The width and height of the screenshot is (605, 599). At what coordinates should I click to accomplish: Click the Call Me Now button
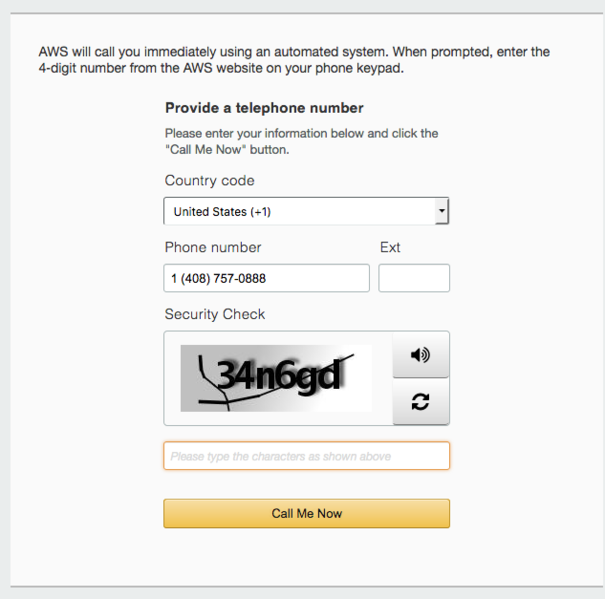[x=306, y=513]
